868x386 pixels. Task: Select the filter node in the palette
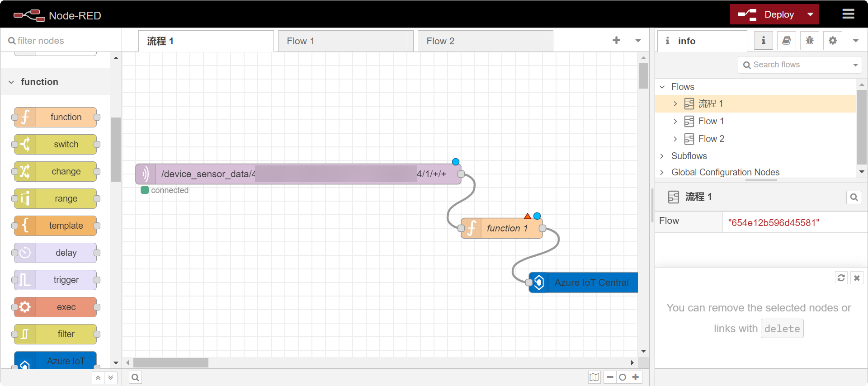(55, 334)
